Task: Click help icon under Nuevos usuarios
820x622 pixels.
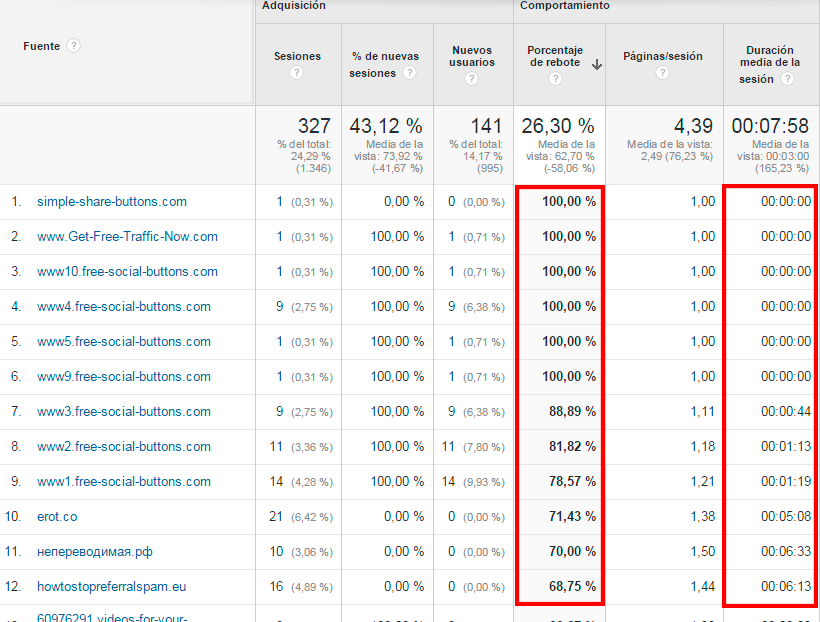Action: (472, 82)
